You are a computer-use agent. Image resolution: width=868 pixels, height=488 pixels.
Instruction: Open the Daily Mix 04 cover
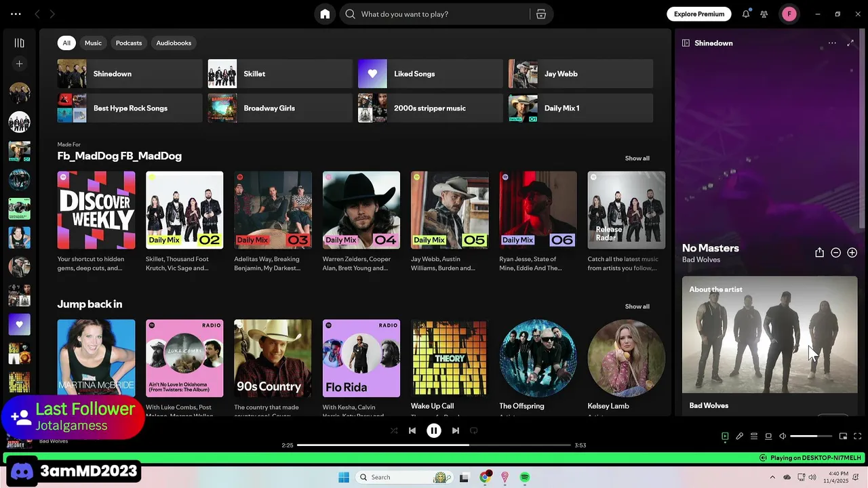click(361, 210)
